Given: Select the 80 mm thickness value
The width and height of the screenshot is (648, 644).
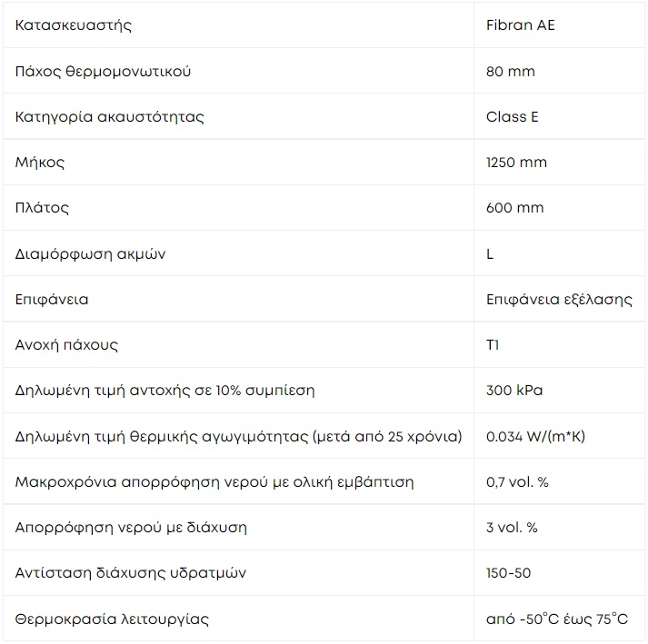Looking at the screenshot, I should pyautogui.click(x=511, y=72).
